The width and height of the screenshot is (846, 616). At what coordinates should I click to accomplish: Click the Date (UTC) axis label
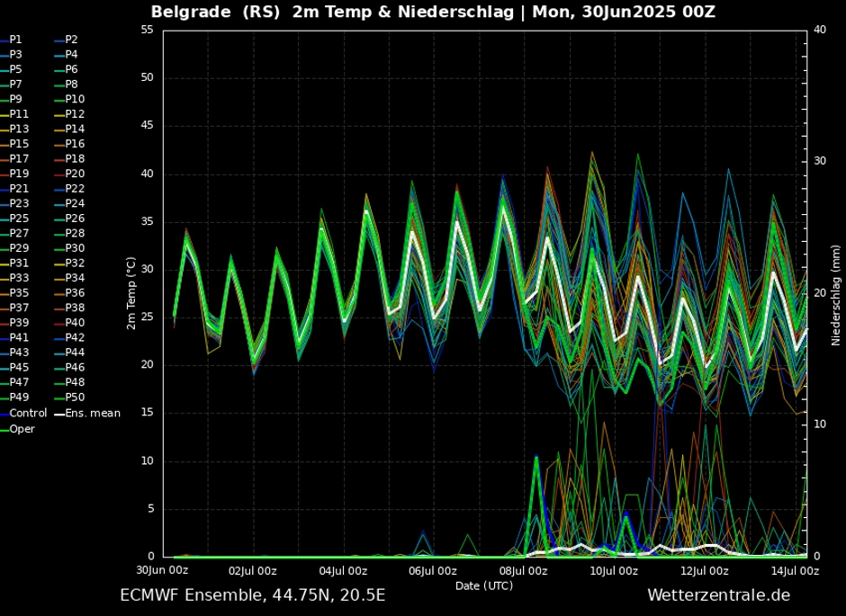(x=484, y=585)
